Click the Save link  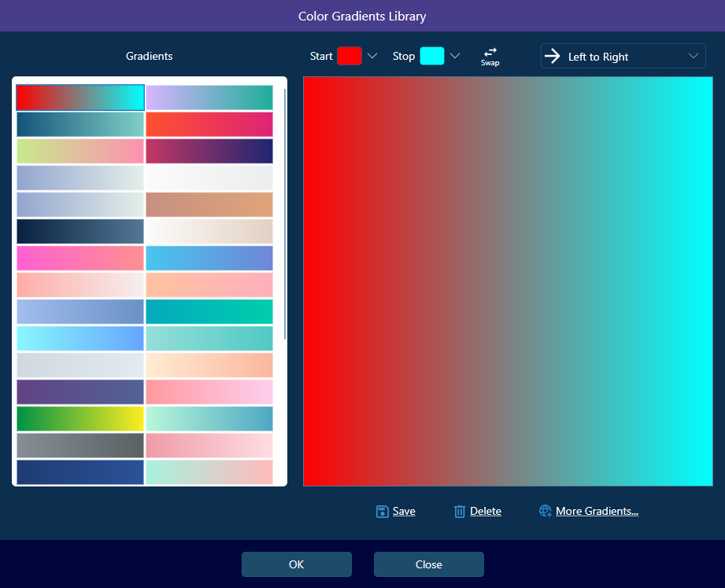coord(404,512)
